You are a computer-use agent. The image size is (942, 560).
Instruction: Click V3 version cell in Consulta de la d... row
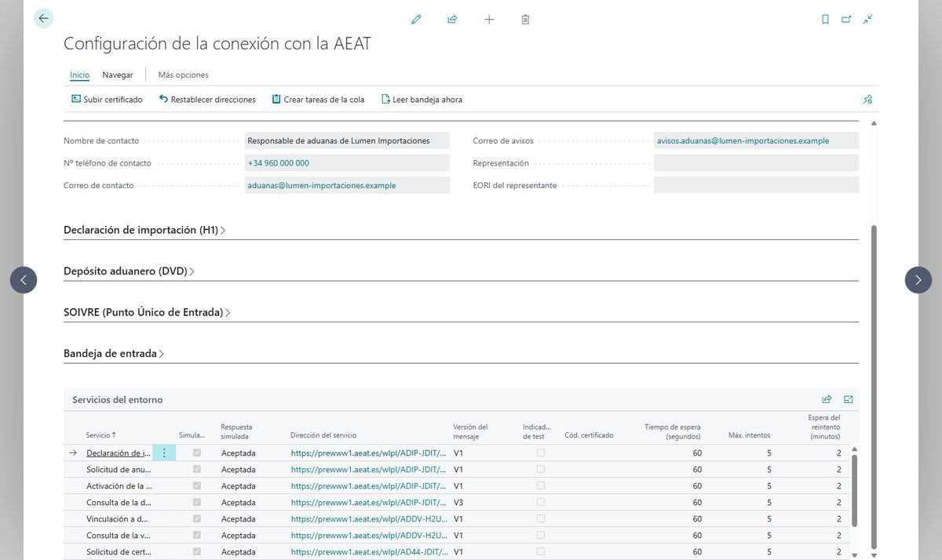point(458,502)
